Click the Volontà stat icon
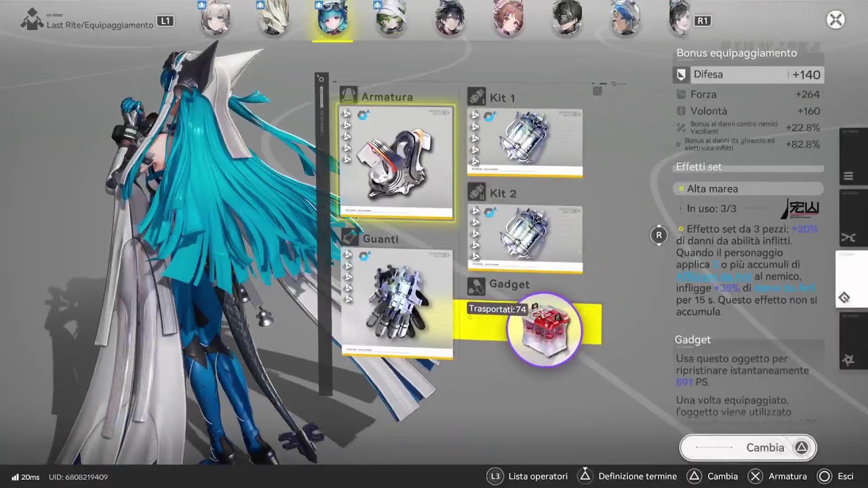The image size is (868, 488). (x=682, y=110)
